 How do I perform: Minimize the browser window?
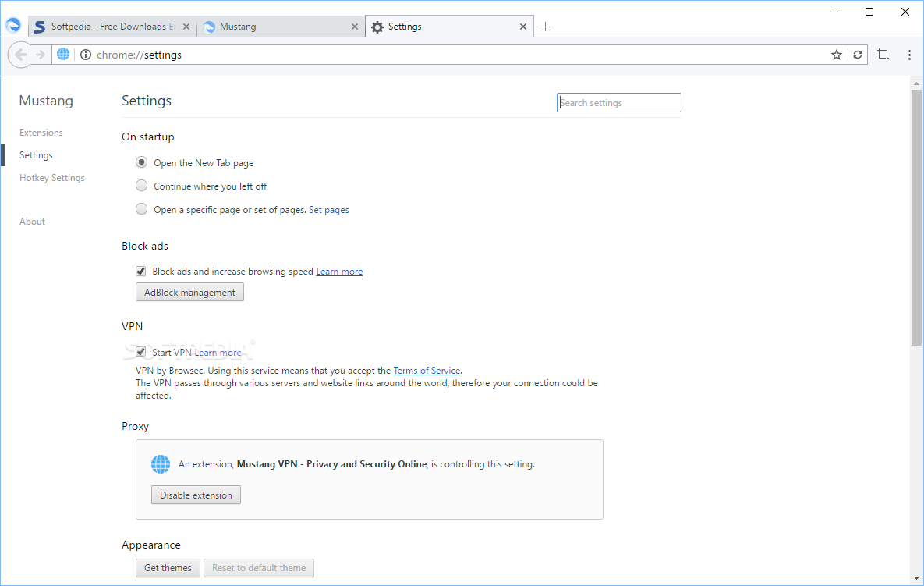point(834,12)
